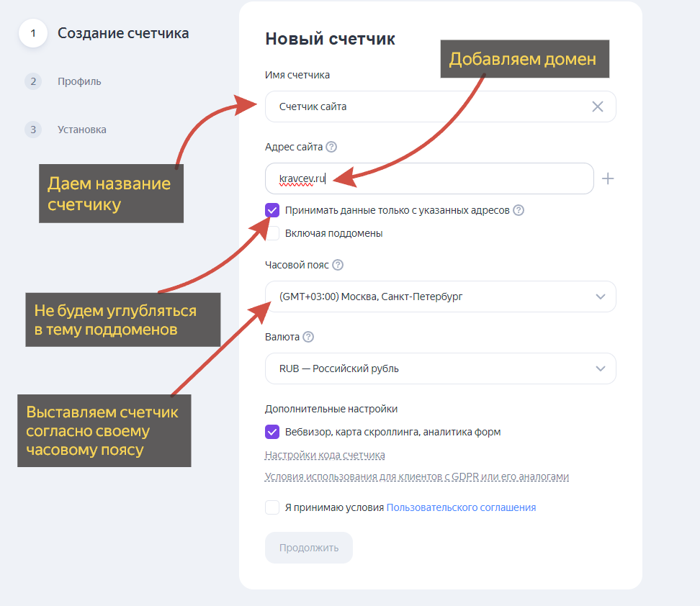Click the help icon beside Часовой пояс
Screen dimensions: 700x606
(338, 265)
